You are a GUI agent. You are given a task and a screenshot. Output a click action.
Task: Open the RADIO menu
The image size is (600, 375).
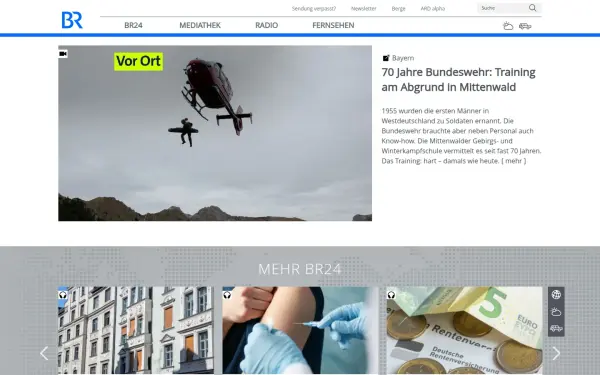(x=266, y=25)
